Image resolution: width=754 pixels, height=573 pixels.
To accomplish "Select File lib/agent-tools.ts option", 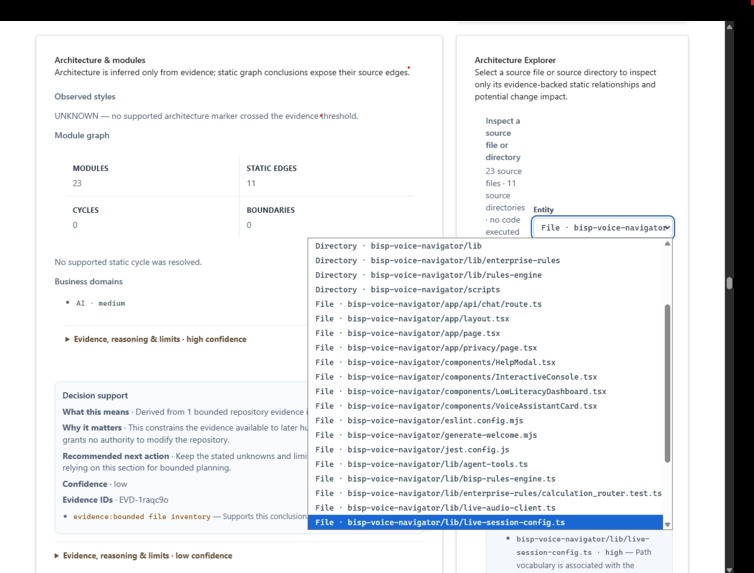I will (x=485, y=464).
